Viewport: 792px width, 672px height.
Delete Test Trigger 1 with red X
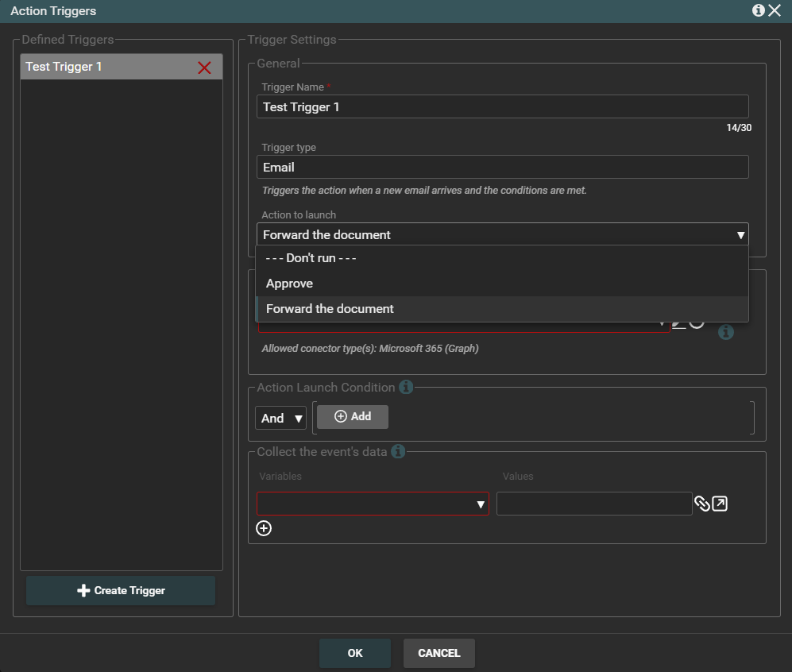coord(204,68)
